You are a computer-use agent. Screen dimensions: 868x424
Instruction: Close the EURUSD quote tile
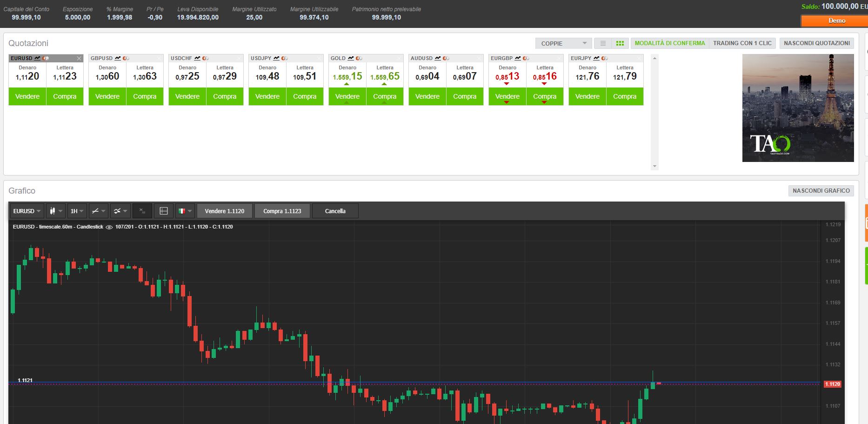coord(79,58)
